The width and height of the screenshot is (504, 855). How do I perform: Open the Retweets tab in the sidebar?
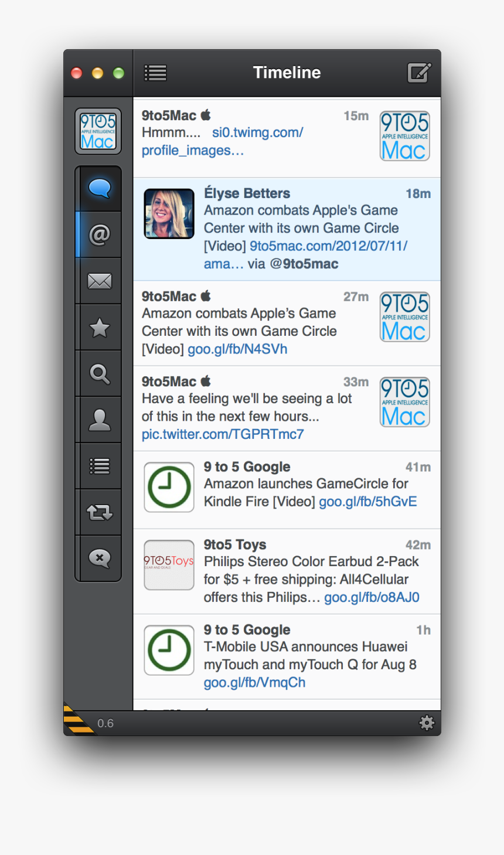[99, 513]
